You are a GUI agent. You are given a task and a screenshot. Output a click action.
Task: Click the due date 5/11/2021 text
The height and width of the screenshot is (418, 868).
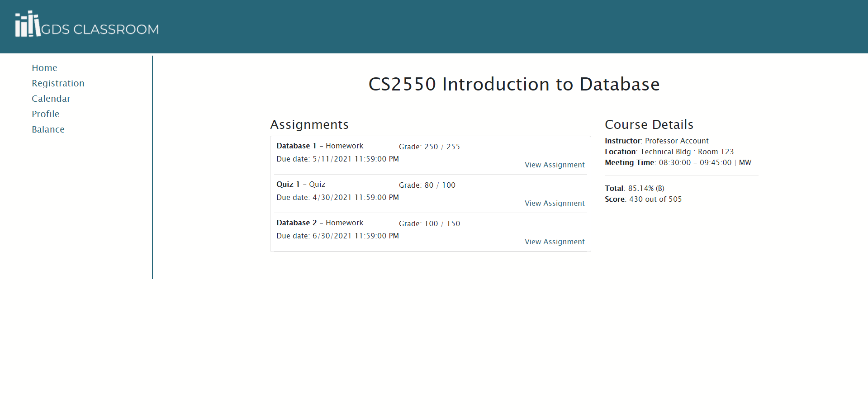click(337, 159)
